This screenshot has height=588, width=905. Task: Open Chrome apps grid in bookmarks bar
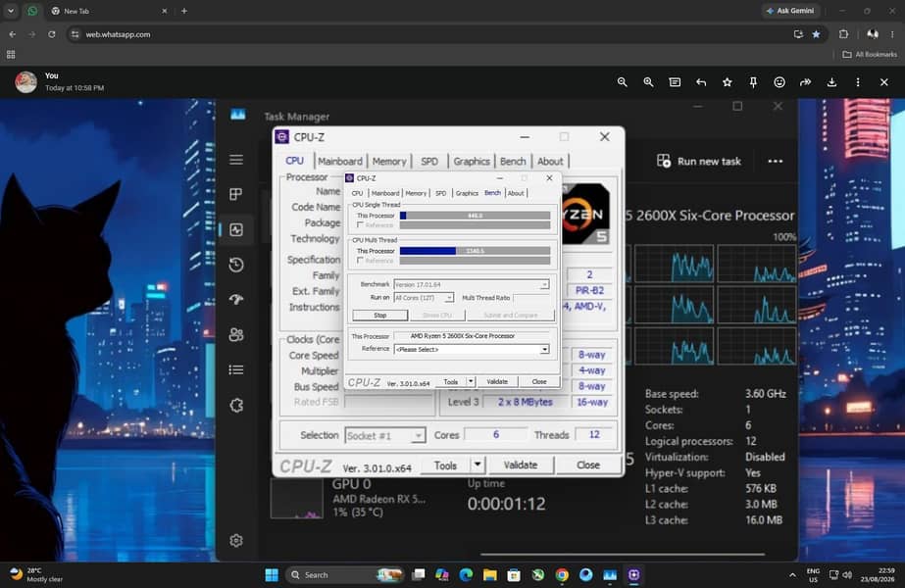pyautogui.click(x=11, y=54)
